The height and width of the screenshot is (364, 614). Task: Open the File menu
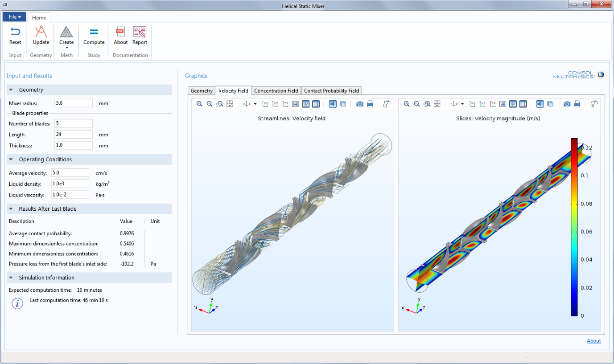(15, 17)
